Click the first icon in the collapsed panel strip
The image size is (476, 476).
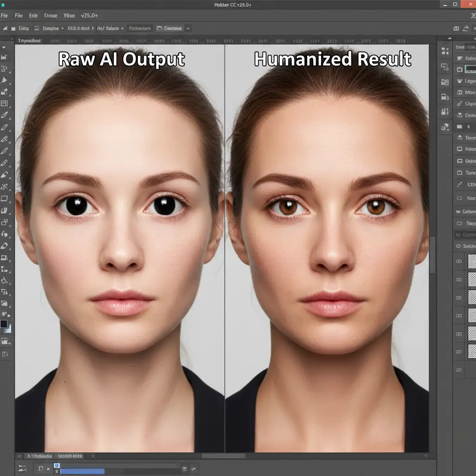point(445,51)
